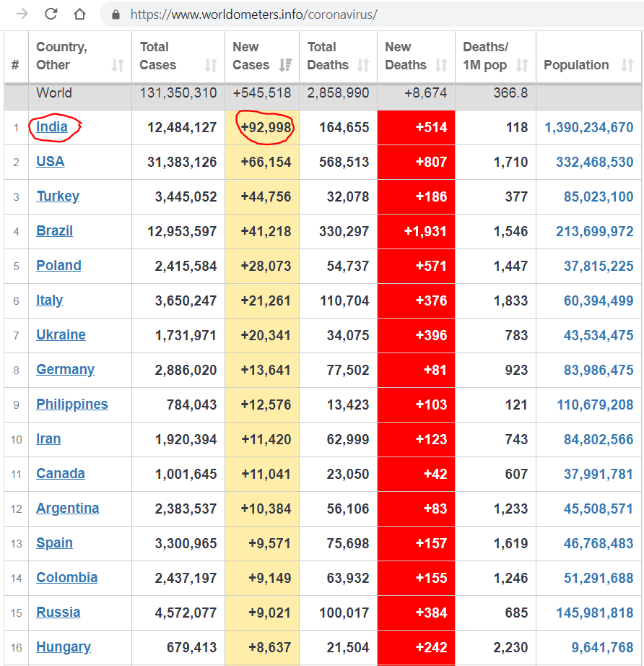Image resolution: width=644 pixels, height=666 pixels.
Task: Reload the page with refresh icon
Action: click(x=51, y=14)
